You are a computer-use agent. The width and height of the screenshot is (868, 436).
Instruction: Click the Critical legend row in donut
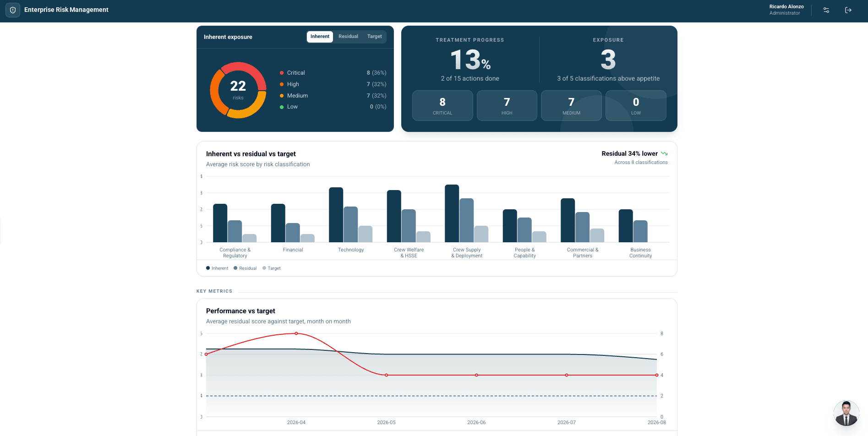click(333, 73)
